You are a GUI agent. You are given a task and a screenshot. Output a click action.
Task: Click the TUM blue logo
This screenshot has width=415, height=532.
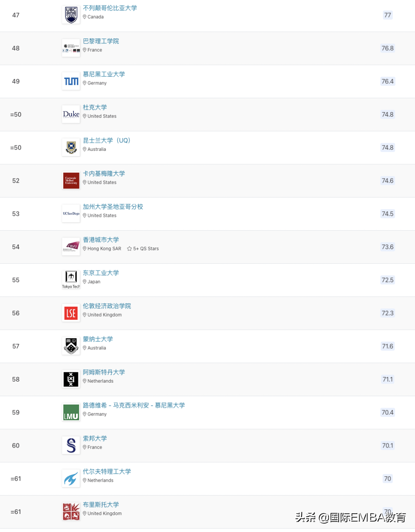click(71, 81)
